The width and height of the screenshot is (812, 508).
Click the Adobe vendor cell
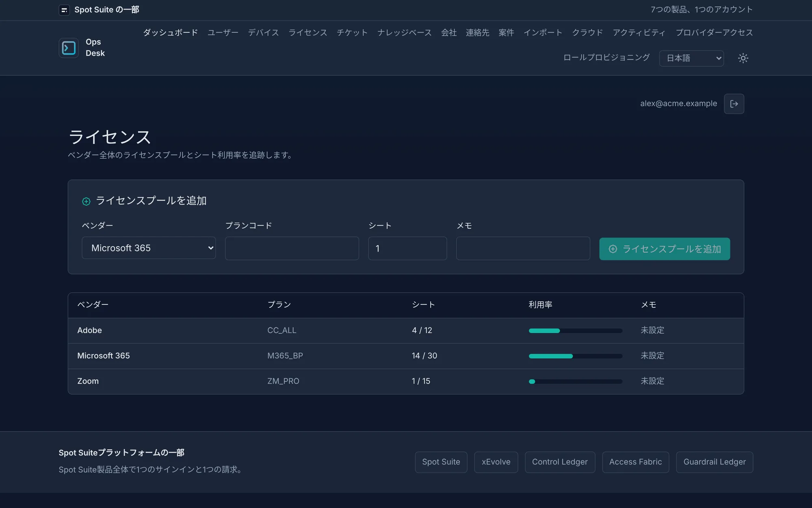click(90, 330)
